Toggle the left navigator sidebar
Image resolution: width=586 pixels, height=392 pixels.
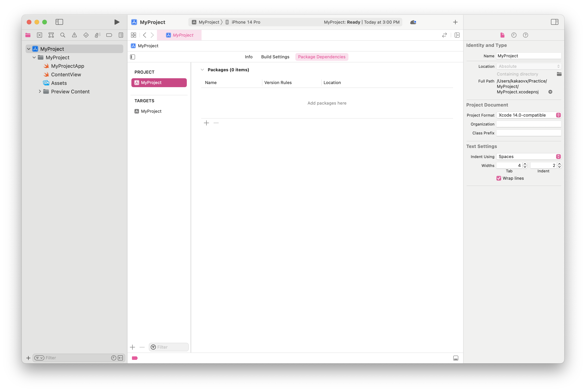(59, 22)
